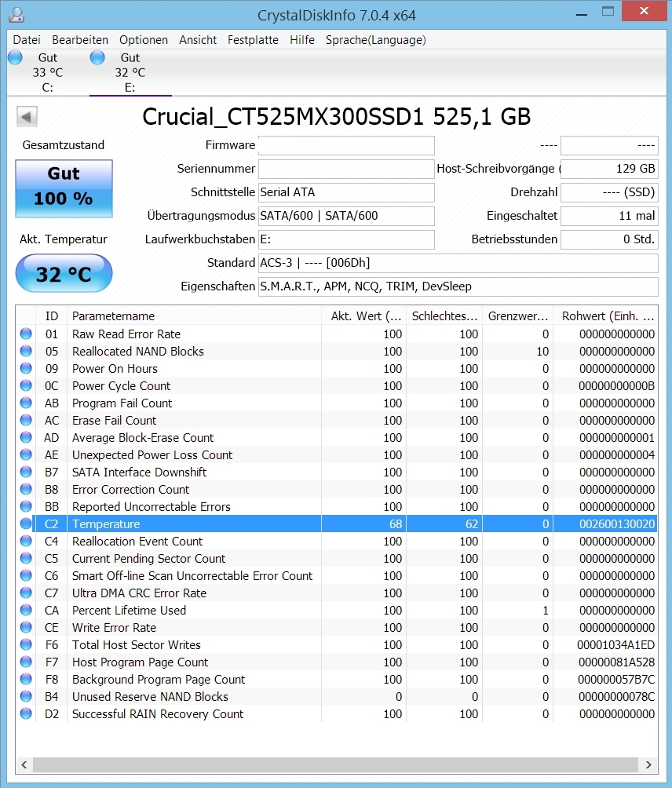The height and width of the screenshot is (788, 672).
Task: Click the Drehzahl value ---- (SSD)
Action: [x=609, y=192]
